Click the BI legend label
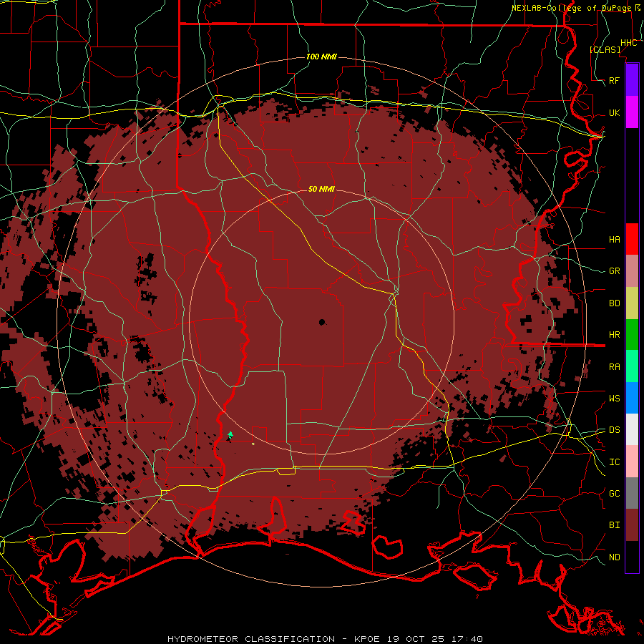 [615, 525]
